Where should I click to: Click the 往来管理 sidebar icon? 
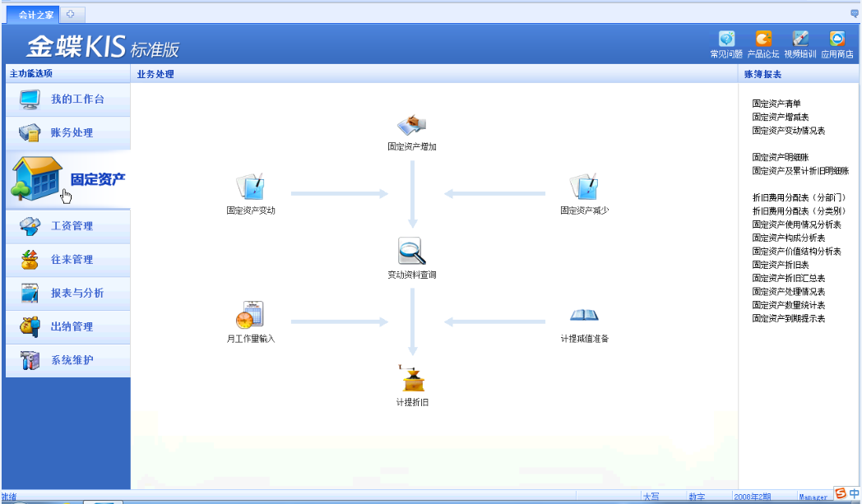click(30, 260)
